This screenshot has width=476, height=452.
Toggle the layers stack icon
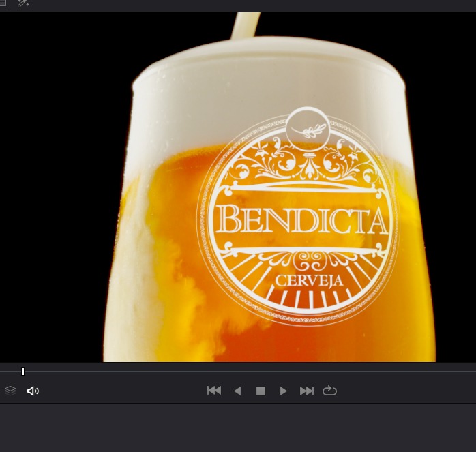pos(10,391)
